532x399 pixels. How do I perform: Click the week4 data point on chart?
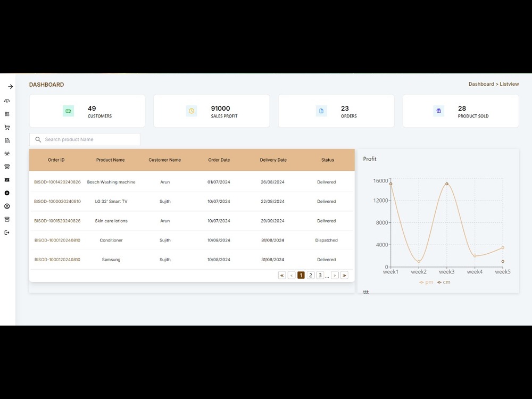click(x=475, y=256)
